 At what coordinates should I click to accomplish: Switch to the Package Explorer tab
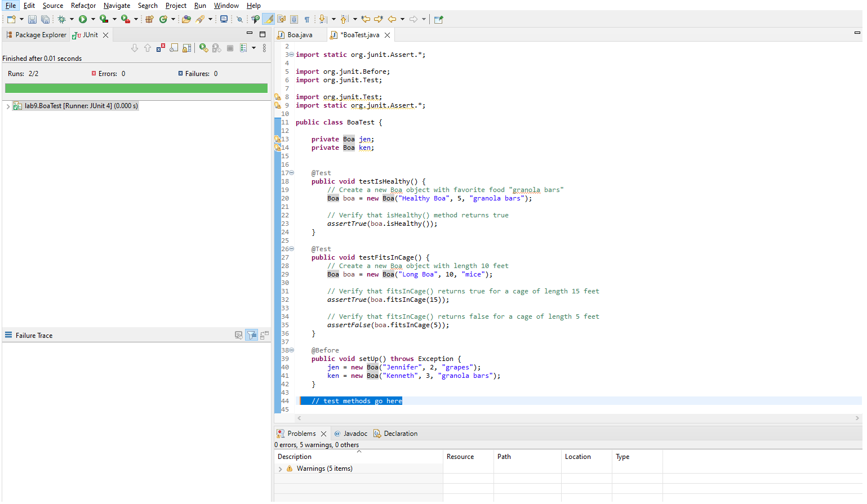coord(41,35)
